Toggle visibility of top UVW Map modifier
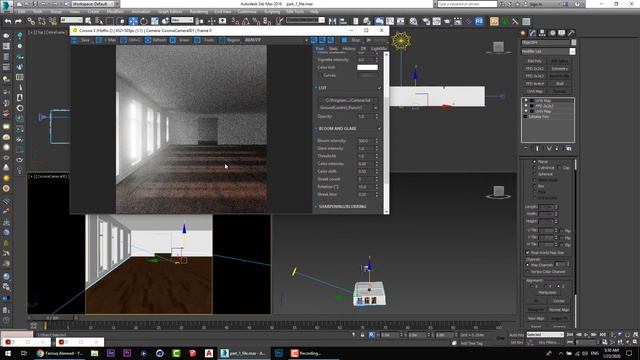Screen dimensions: 640x360 526,100
